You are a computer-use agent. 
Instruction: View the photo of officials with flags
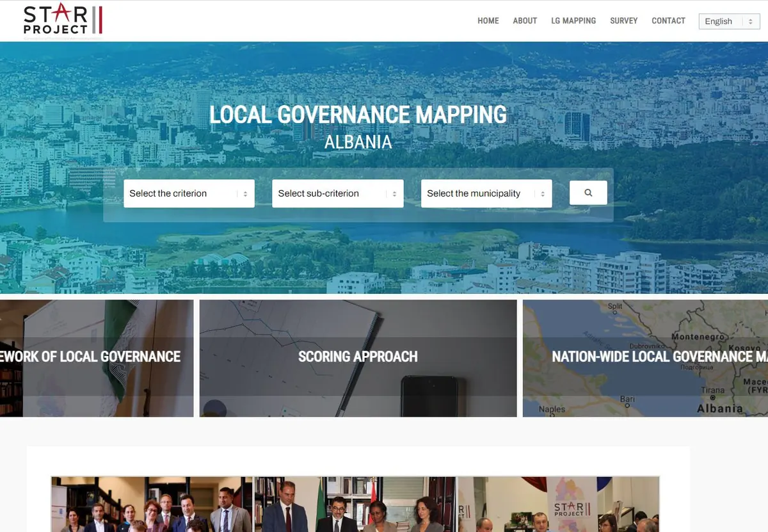click(x=356, y=504)
